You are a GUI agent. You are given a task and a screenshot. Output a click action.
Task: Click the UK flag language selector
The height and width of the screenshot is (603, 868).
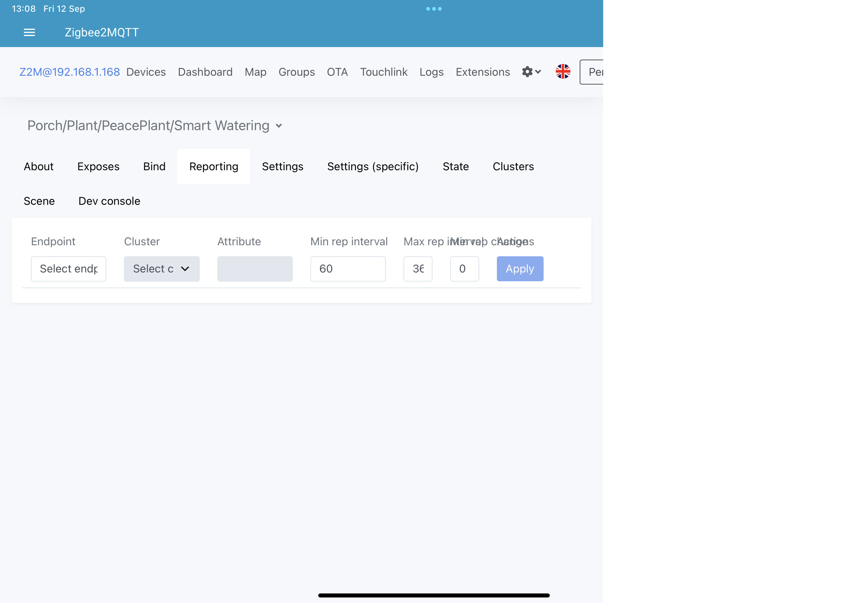pyautogui.click(x=563, y=71)
